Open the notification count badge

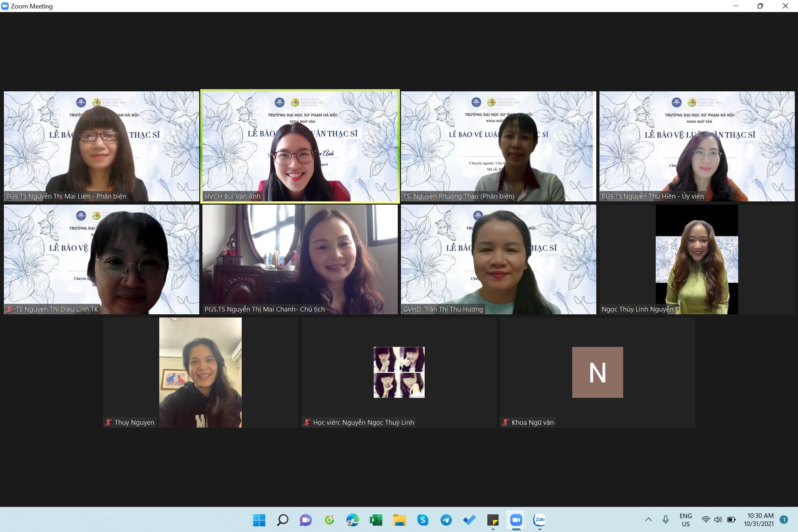point(783,520)
